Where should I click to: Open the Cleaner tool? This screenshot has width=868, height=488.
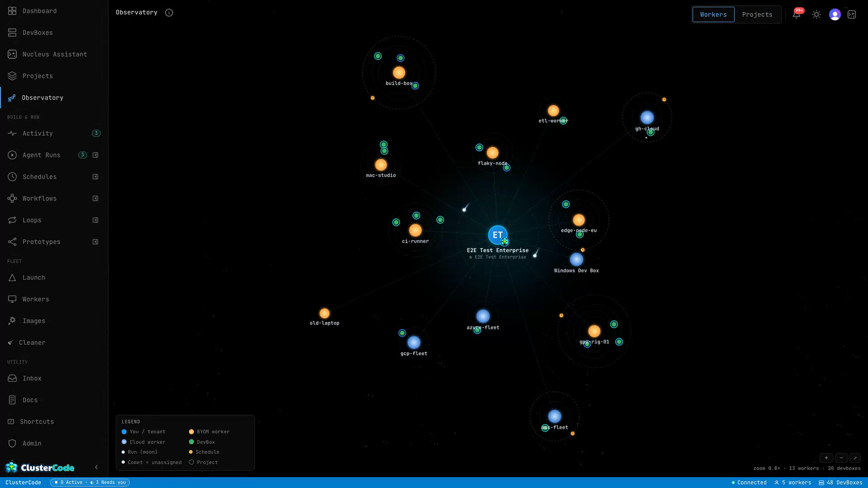(54, 343)
